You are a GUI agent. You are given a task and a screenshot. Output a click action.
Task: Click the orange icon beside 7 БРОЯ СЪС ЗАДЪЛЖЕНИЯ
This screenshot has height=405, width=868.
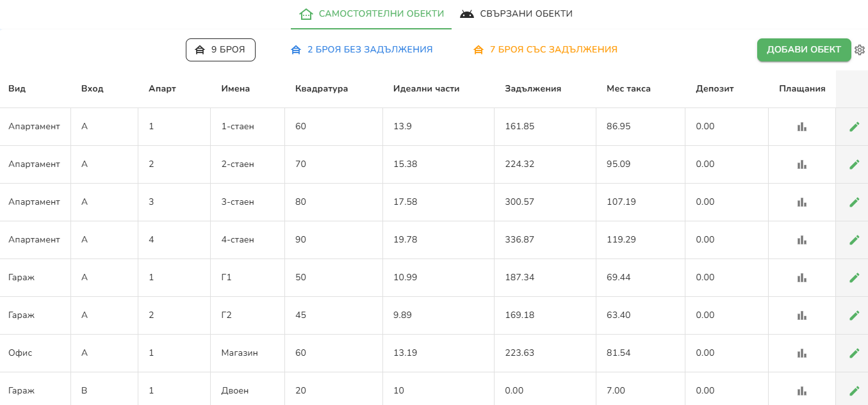click(x=479, y=49)
